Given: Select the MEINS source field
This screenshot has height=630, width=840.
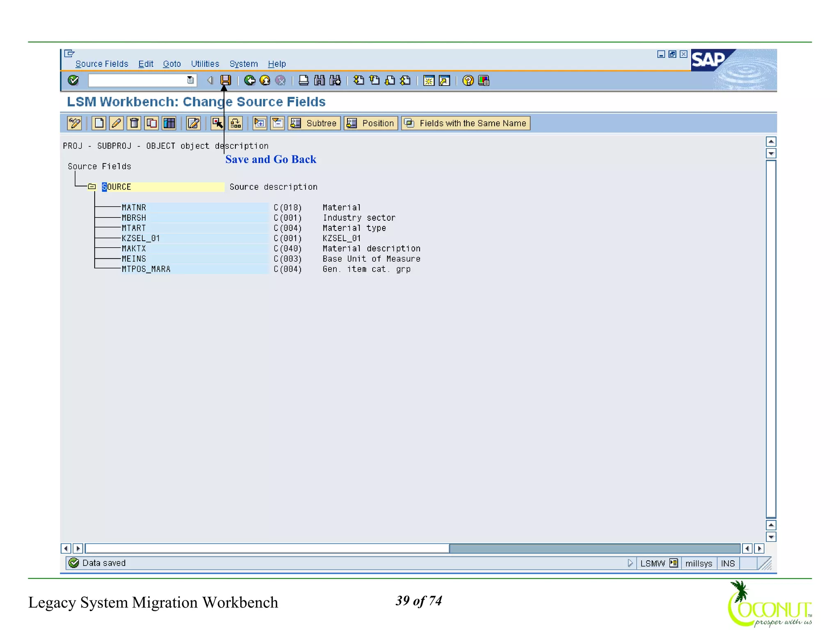Looking at the screenshot, I should 195,259.
